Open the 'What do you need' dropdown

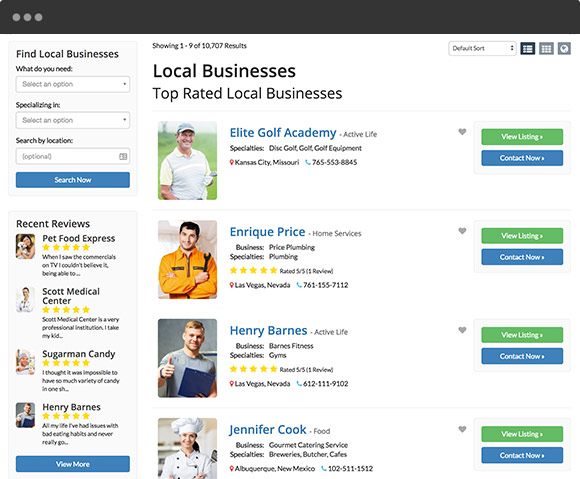[x=73, y=84]
